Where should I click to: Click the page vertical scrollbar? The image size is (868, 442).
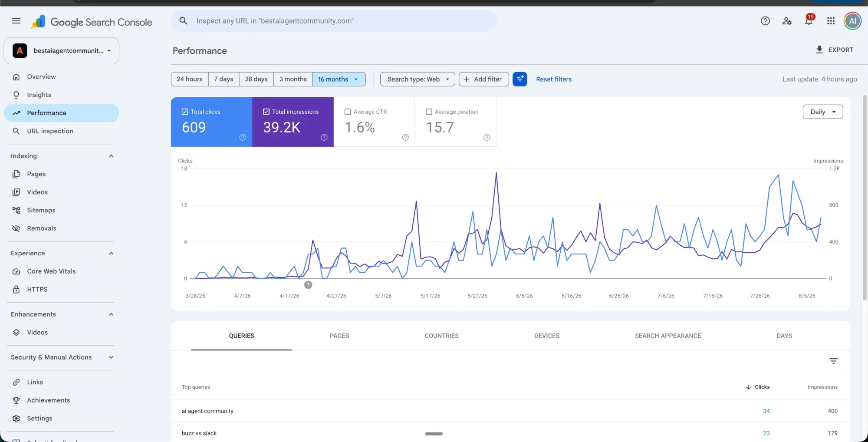865,198
